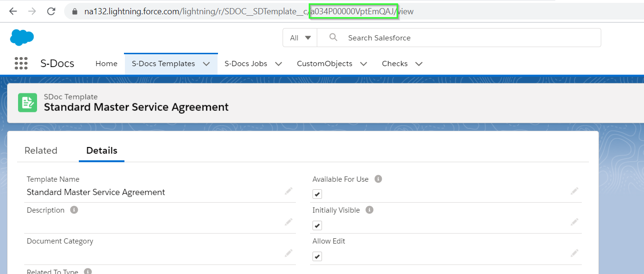The height and width of the screenshot is (274, 644).
Task: Expand the S-Docs Templates tab chevron
Action: (207, 64)
